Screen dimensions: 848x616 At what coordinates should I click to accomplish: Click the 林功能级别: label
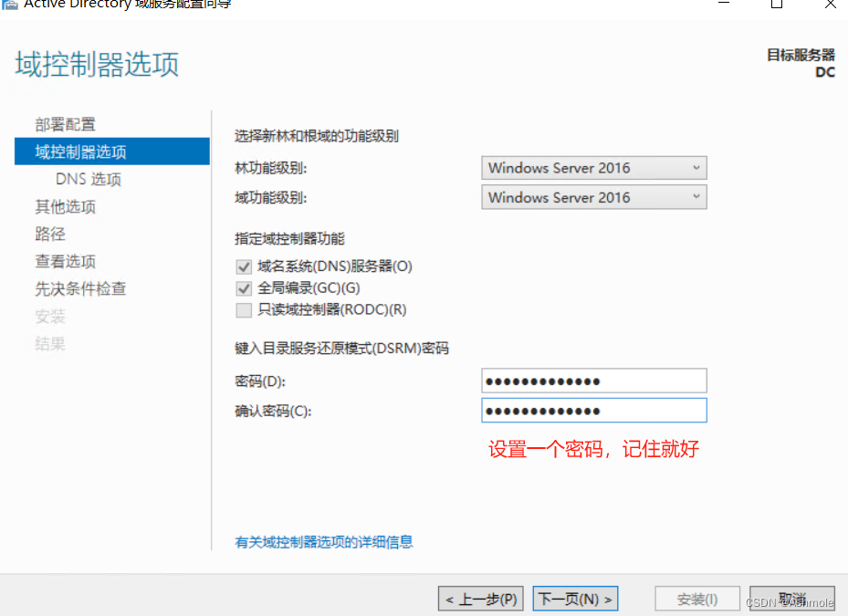click(x=270, y=168)
